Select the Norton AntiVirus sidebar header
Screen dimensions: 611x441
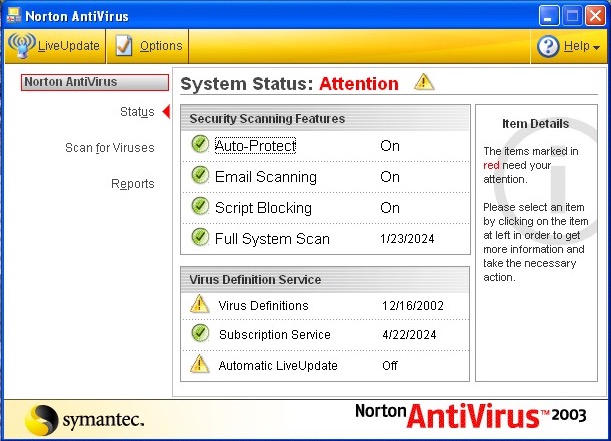tap(95, 82)
